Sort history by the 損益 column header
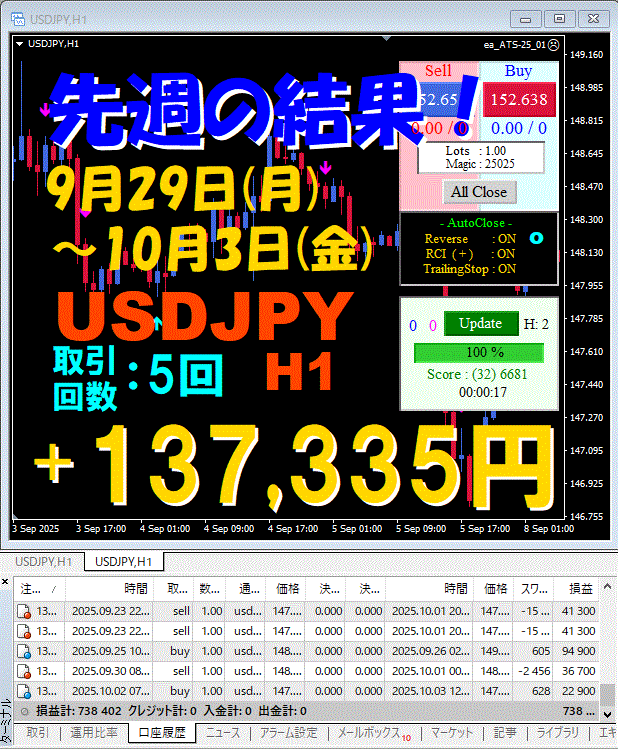The width and height of the screenshot is (618, 749). tap(582, 590)
